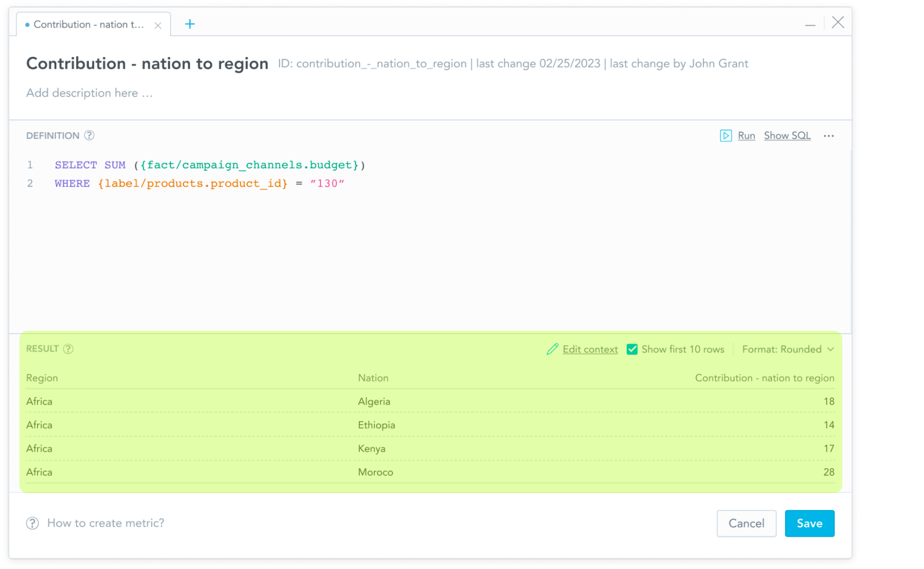Image resolution: width=924 pixels, height=569 pixels.
Task: Open the Show SQL link
Action: pyautogui.click(x=787, y=136)
